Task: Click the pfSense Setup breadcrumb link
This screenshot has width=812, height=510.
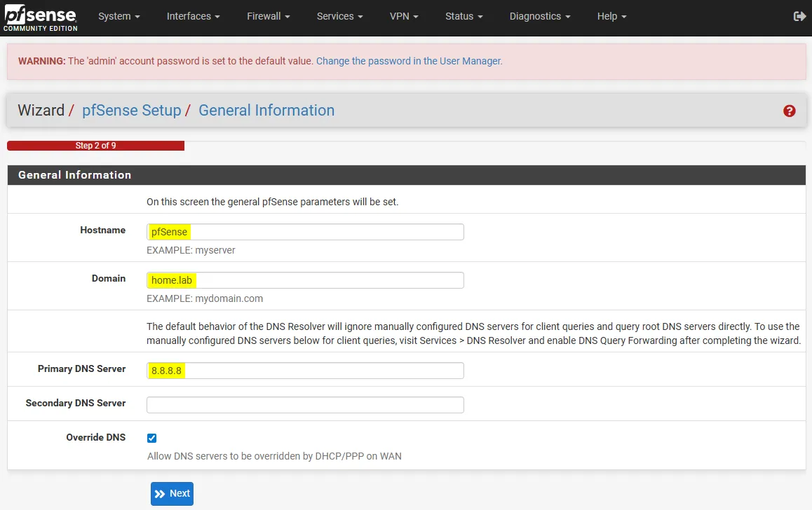Action: pyautogui.click(x=131, y=110)
